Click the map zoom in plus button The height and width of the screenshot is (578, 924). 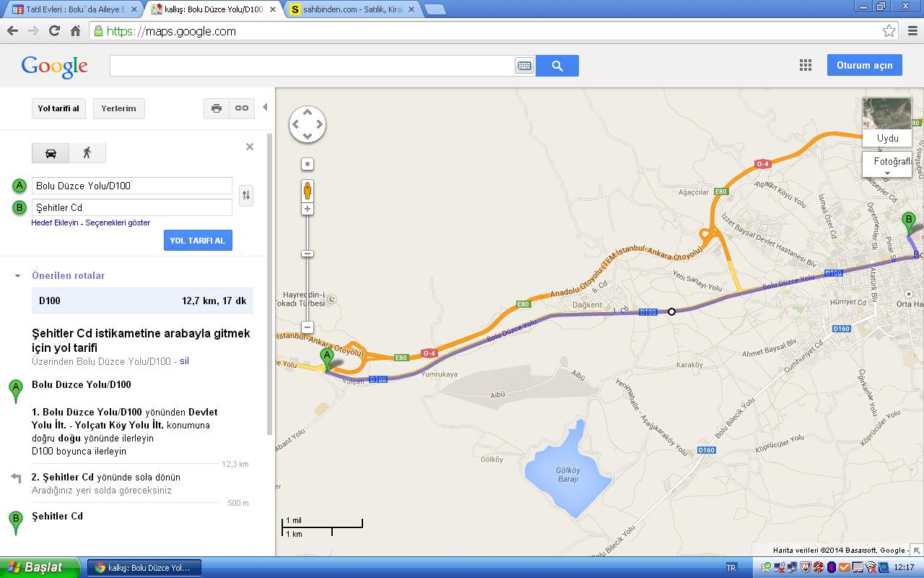click(x=308, y=209)
